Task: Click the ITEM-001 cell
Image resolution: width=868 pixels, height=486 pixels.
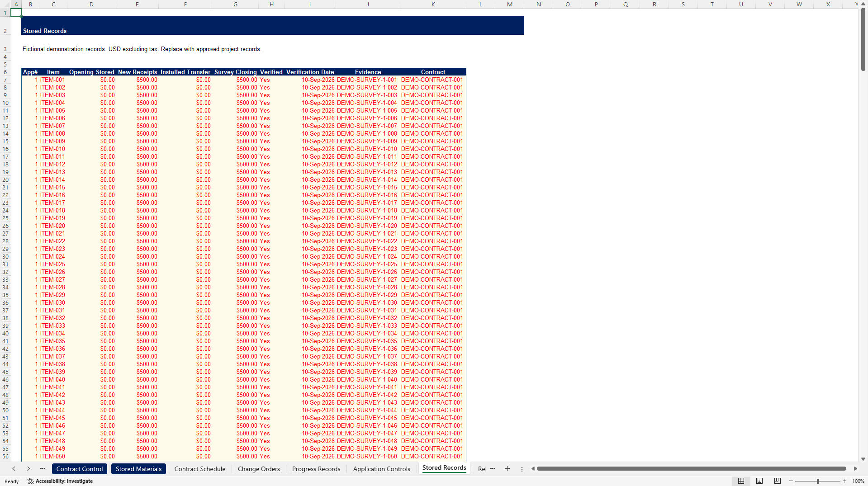Action: (53, 80)
